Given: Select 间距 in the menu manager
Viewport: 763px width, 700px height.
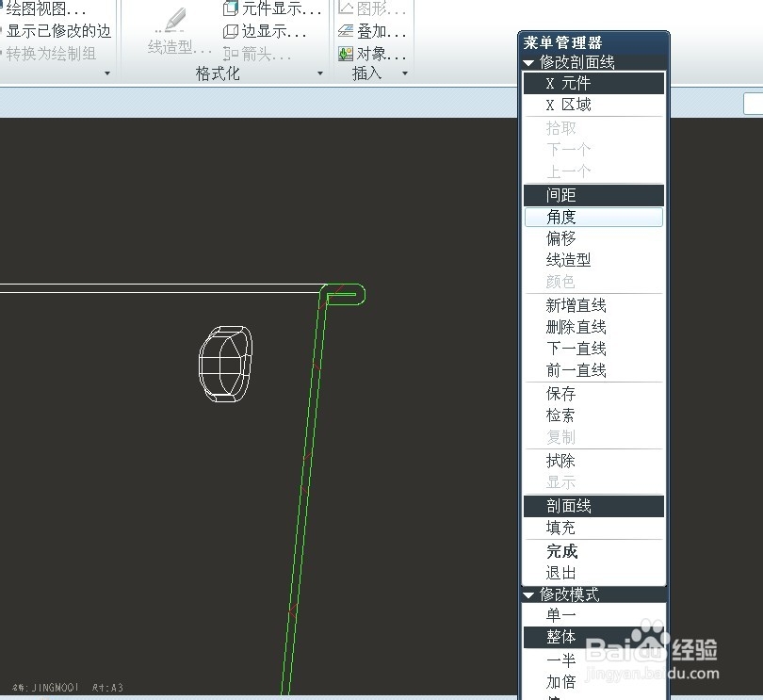Looking at the screenshot, I should tap(593, 195).
